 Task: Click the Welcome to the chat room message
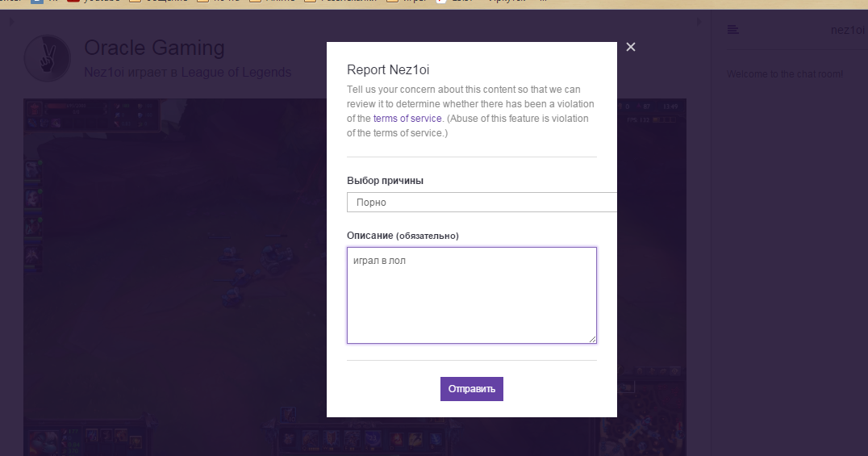pos(785,74)
